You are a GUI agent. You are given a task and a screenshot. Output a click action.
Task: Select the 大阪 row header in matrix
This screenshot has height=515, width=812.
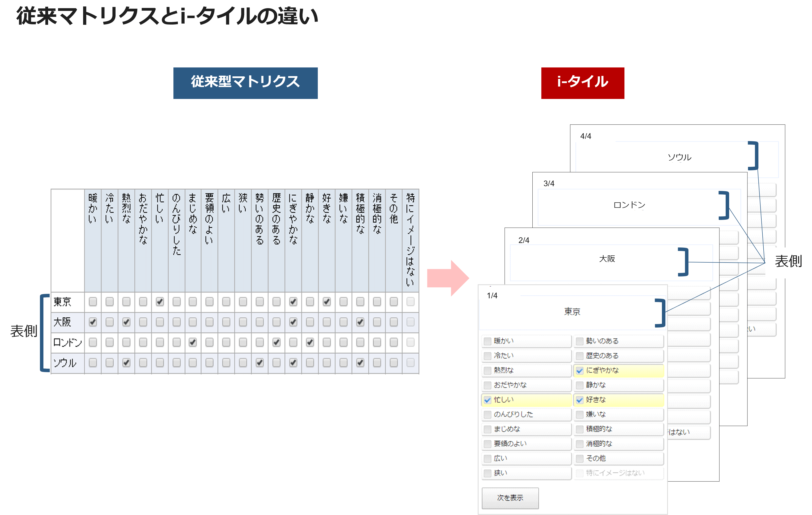click(x=67, y=322)
